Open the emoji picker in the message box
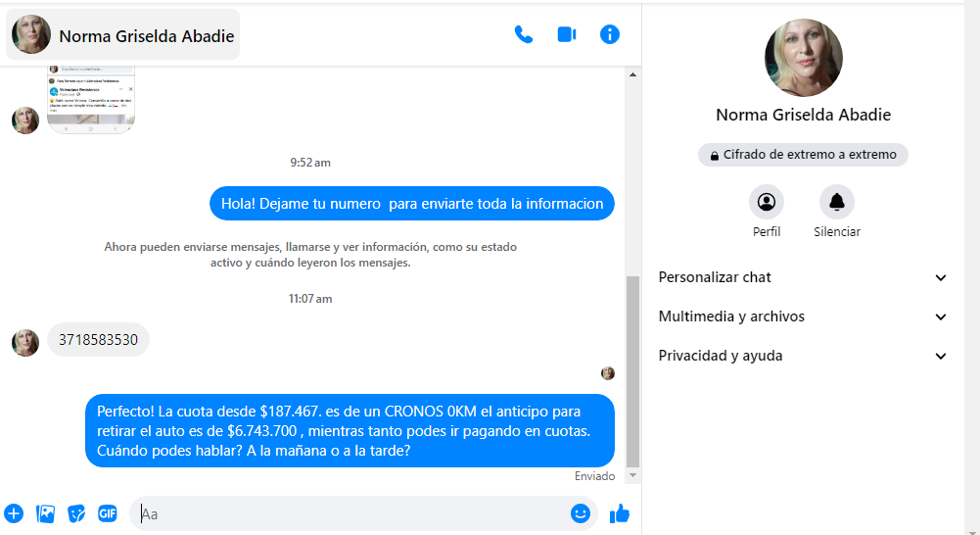 tap(581, 512)
